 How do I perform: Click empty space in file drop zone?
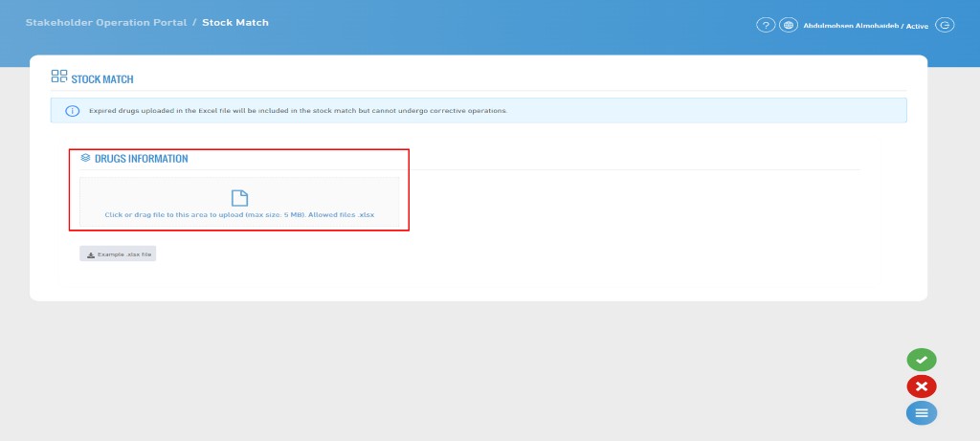[x=144, y=196]
